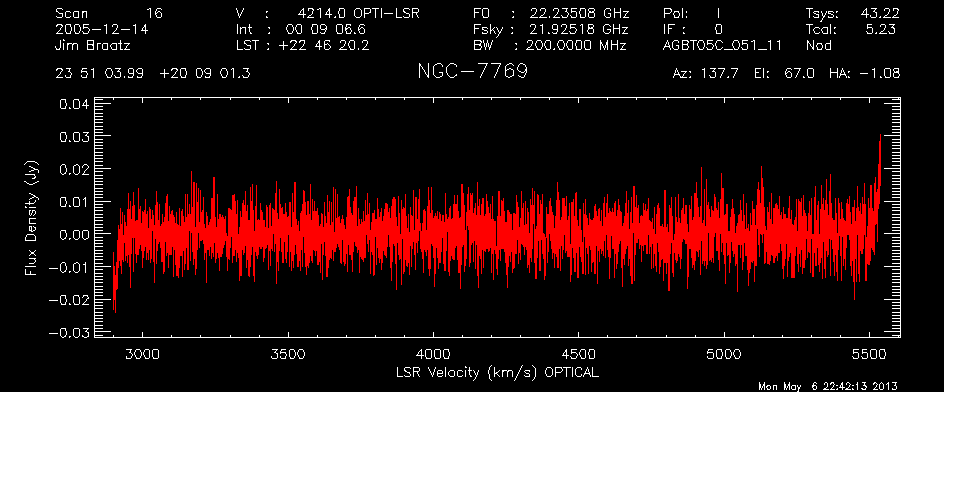Select the Fsky value 21.92518 GHz

click(579, 29)
